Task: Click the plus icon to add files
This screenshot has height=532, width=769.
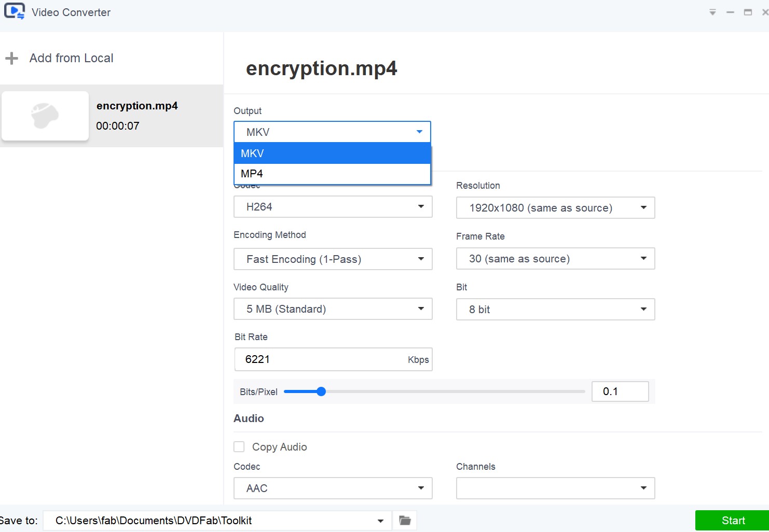Action: click(11, 59)
